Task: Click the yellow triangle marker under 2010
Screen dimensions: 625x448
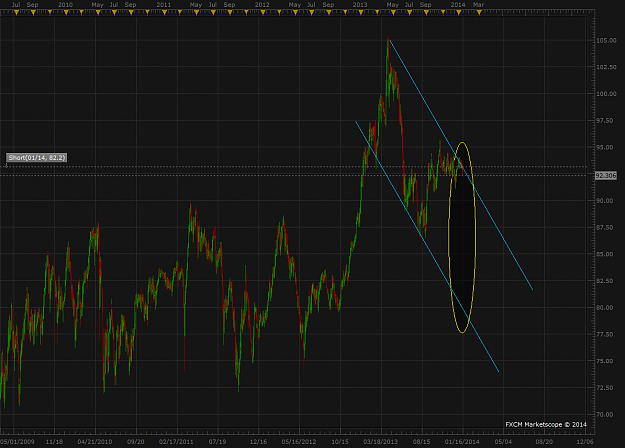Action: pos(66,13)
